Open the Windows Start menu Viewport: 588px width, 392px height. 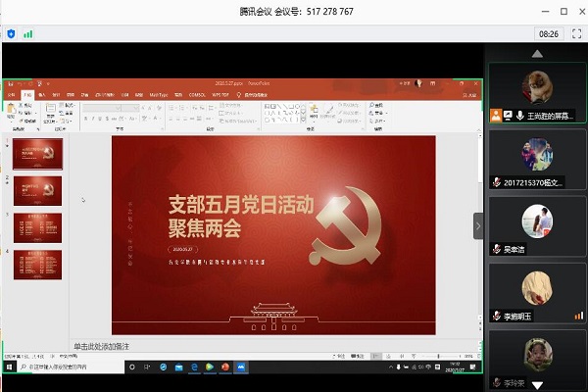(x=10, y=367)
